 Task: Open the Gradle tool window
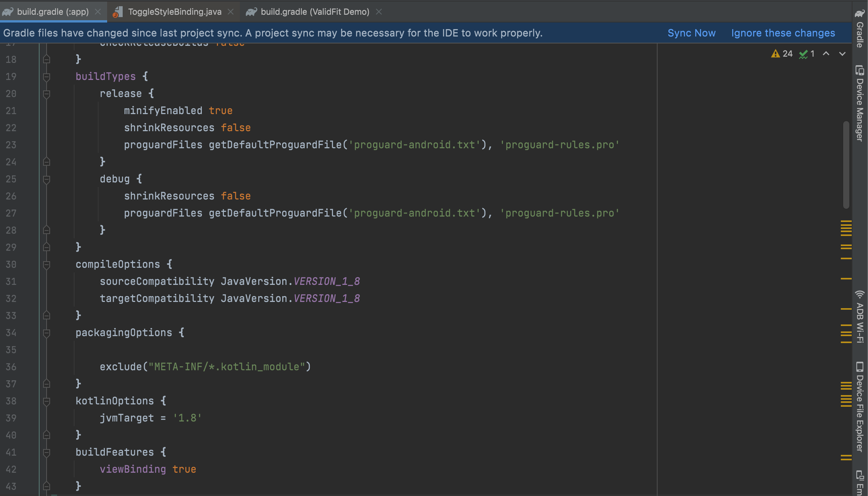pyautogui.click(x=860, y=28)
